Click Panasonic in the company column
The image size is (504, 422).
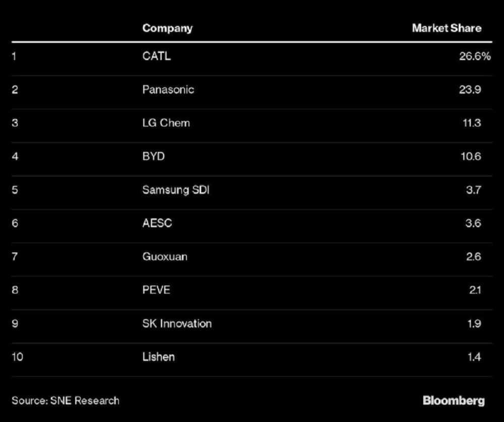click(x=168, y=90)
